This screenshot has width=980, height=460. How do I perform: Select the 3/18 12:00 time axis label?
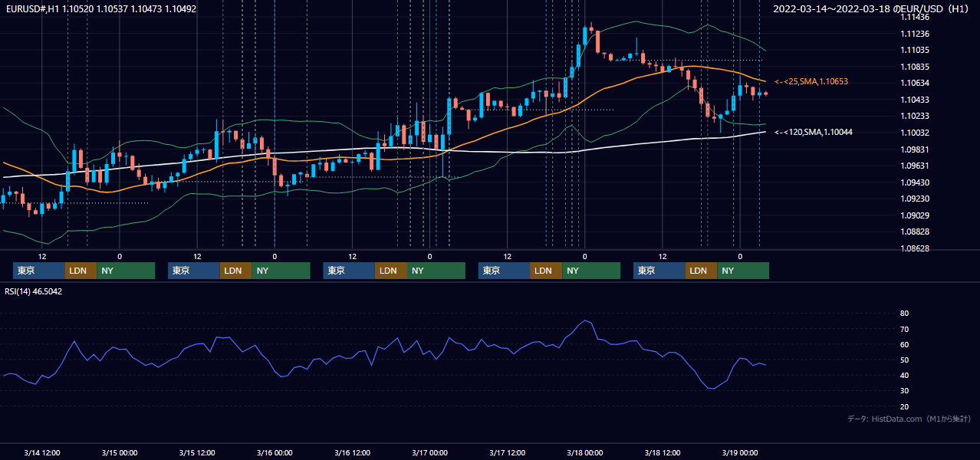[663, 452]
